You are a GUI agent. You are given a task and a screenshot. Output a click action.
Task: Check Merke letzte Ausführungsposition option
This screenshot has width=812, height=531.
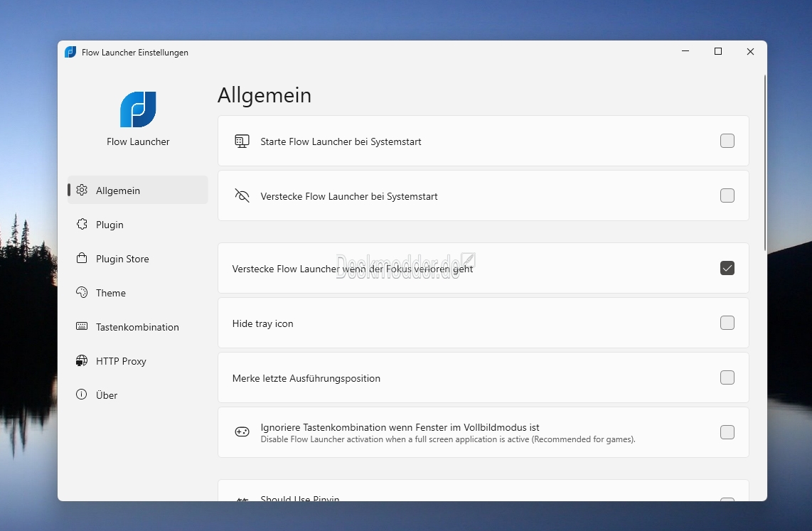tap(727, 377)
